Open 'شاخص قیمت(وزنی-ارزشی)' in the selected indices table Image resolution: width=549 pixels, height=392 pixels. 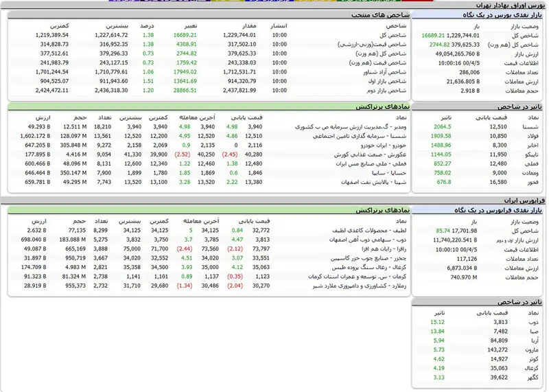[372, 44]
